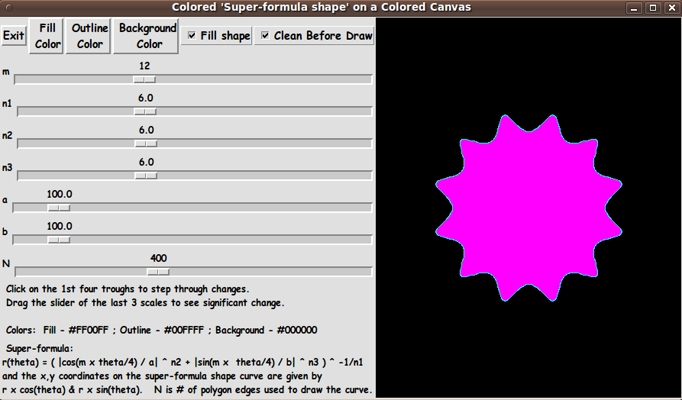
Task: Open the Fill Color chooser
Action: click(47, 36)
